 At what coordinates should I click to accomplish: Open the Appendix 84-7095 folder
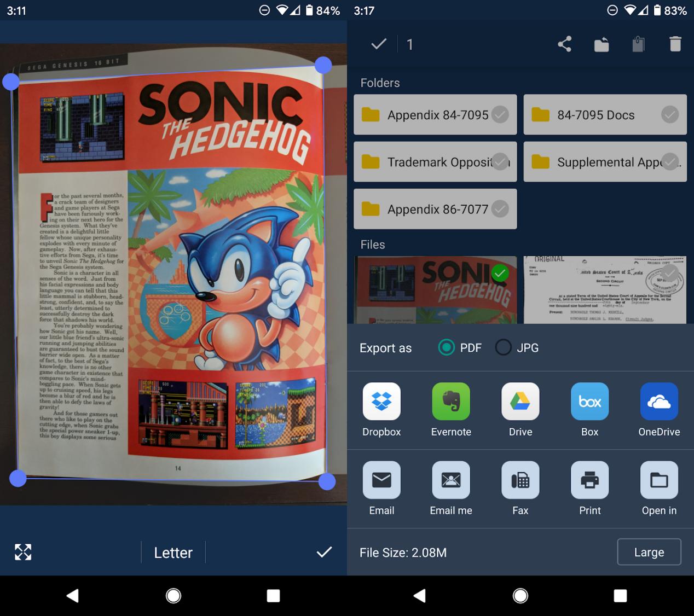point(435,114)
